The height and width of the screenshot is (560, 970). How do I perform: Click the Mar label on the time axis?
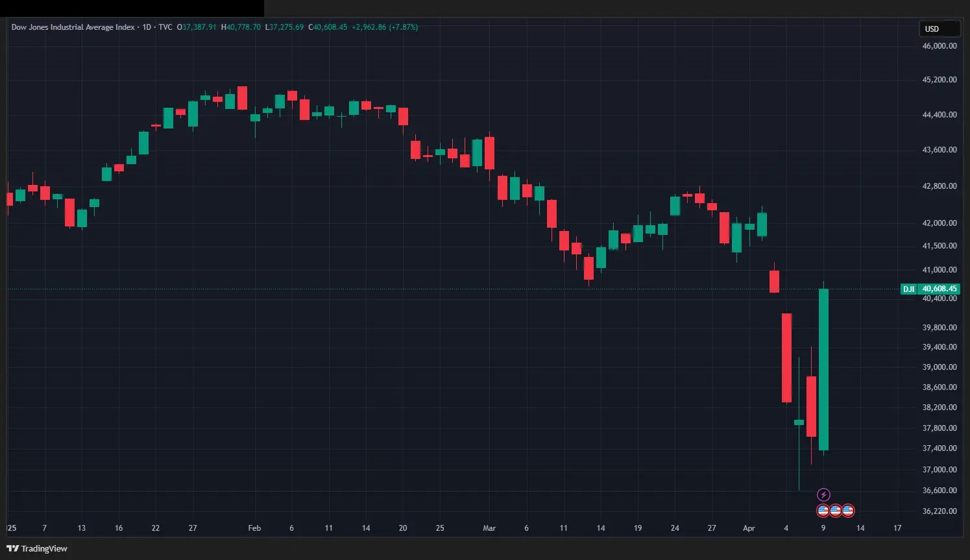489,528
